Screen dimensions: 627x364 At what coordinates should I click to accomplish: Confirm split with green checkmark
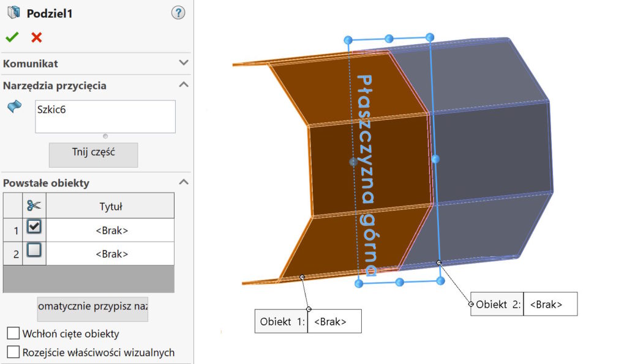click(12, 37)
